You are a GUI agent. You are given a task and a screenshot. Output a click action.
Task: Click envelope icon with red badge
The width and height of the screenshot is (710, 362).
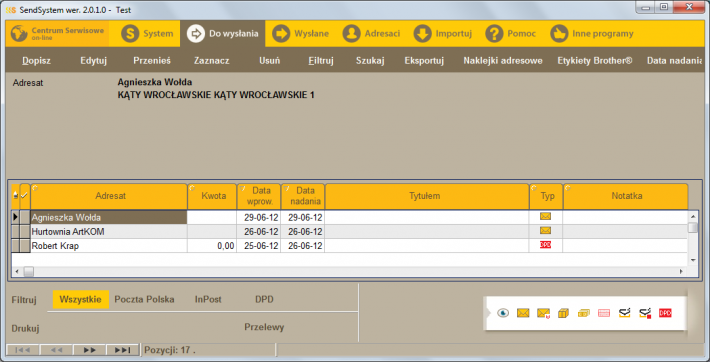click(543, 313)
